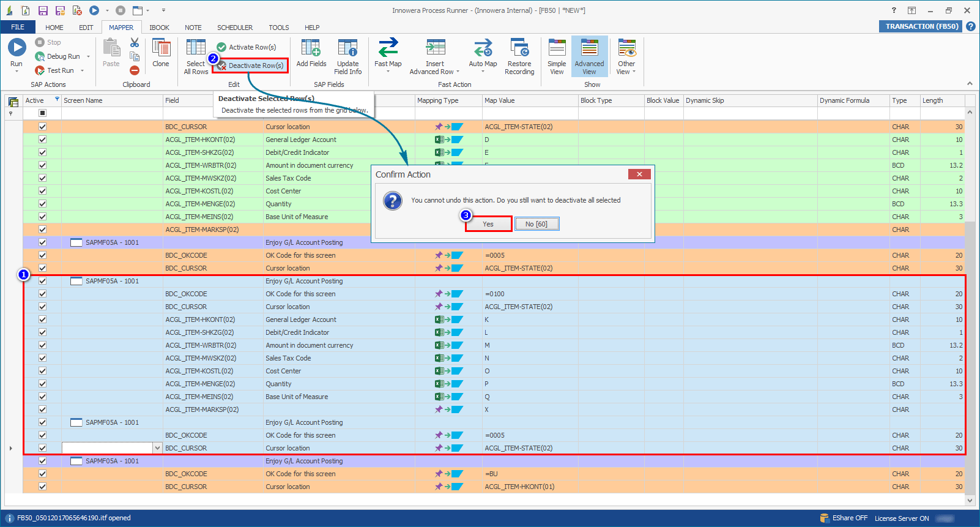Switch to the TOOLS tab
The height and width of the screenshot is (527, 980).
point(279,28)
